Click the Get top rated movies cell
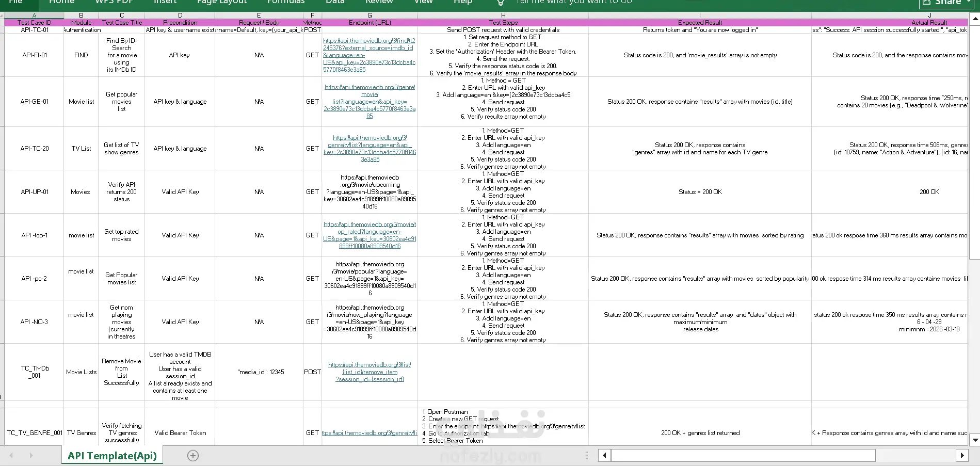Viewport: 980px width, 466px height. (122, 235)
